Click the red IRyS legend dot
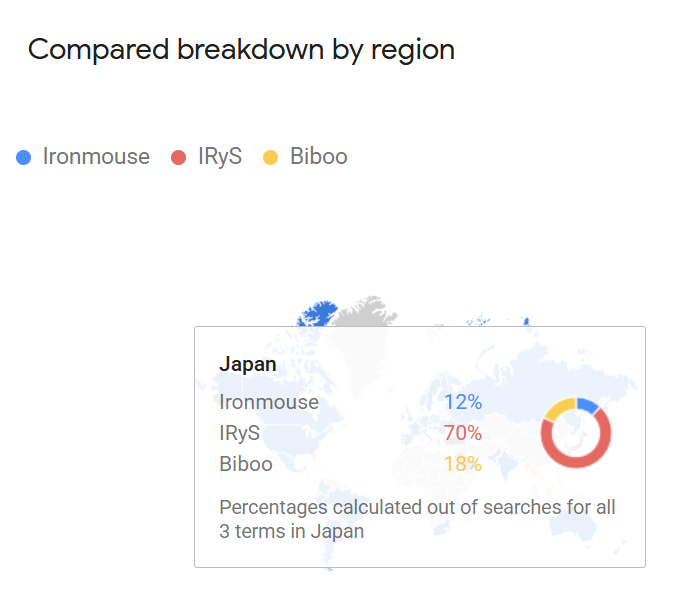This screenshot has height=591, width=688. pyautogui.click(x=179, y=157)
